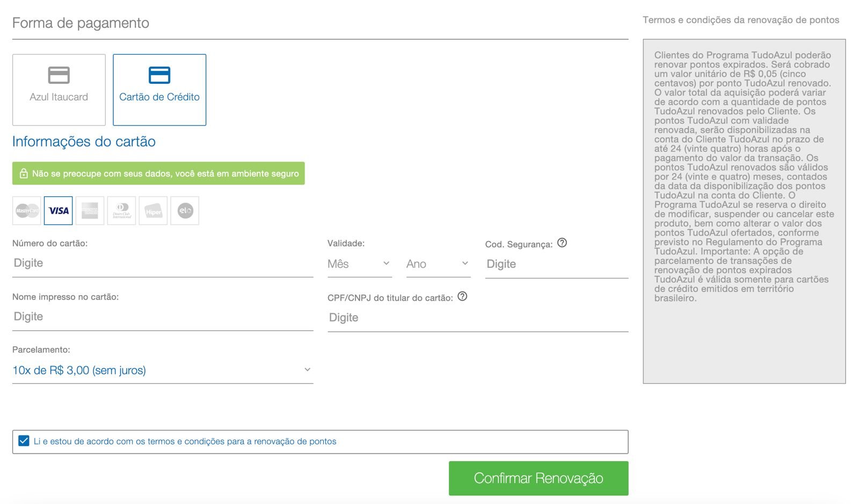Screen dimensions: 859x504
Task: Switch to the Azul Itaucard payment tab
Action: pos(59,90)
